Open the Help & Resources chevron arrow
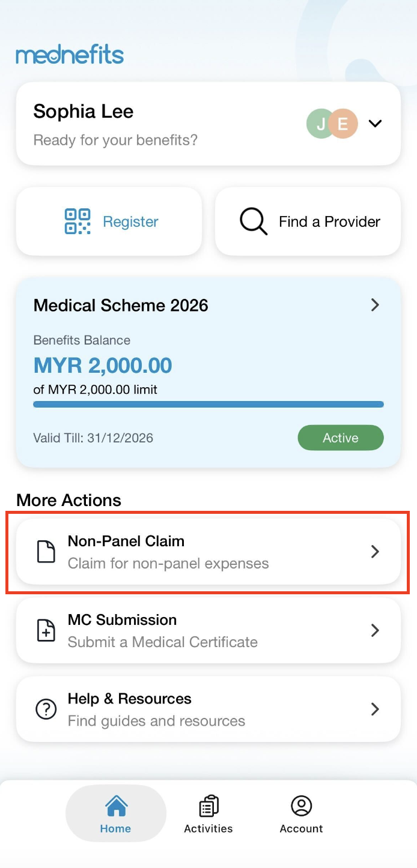Image resolution: width=417 pixels, height=868 pixels. coord(375,709)
